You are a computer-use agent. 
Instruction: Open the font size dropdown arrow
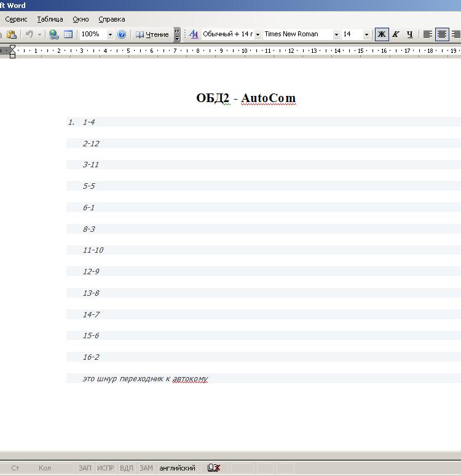(366, 34)
